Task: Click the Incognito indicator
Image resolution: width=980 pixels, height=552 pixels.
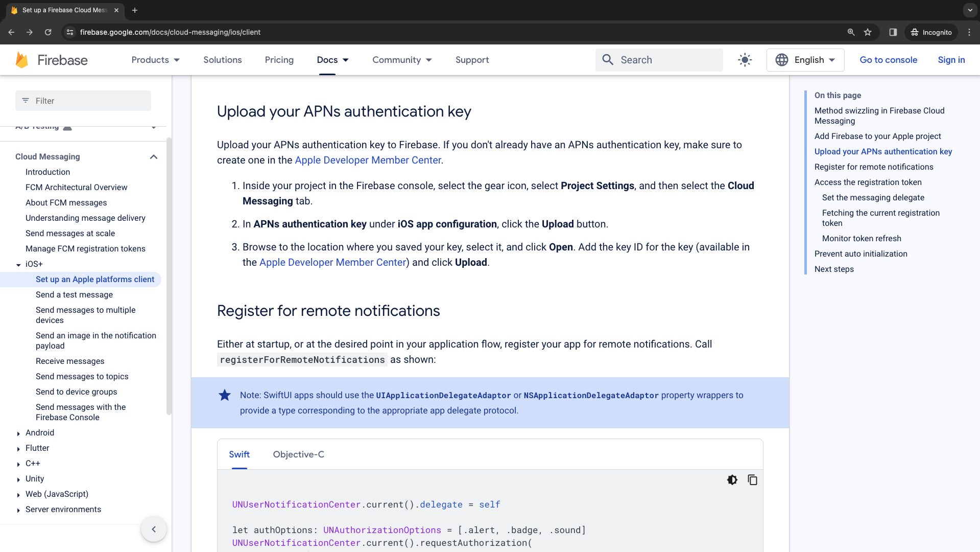Action: (930, 32)
